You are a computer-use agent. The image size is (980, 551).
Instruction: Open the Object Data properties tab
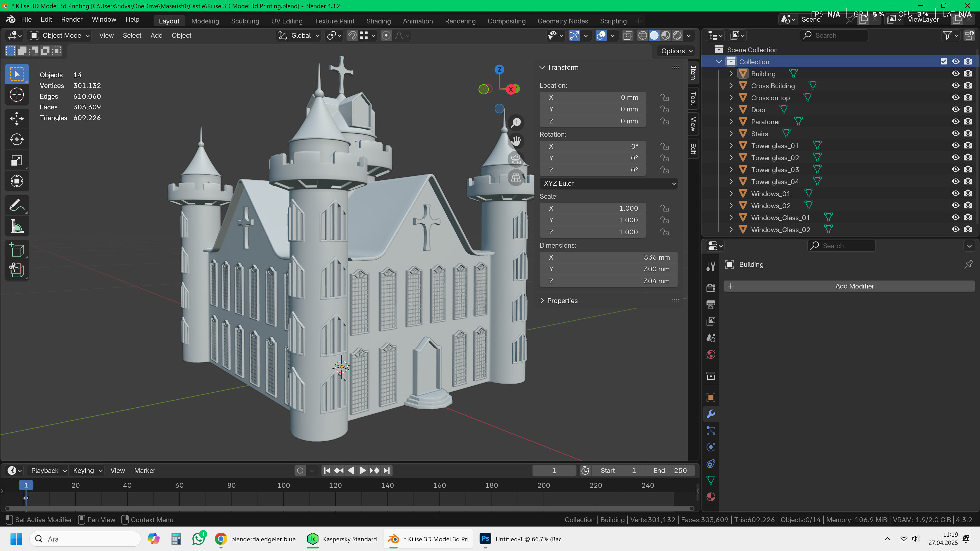pos(711,480)
